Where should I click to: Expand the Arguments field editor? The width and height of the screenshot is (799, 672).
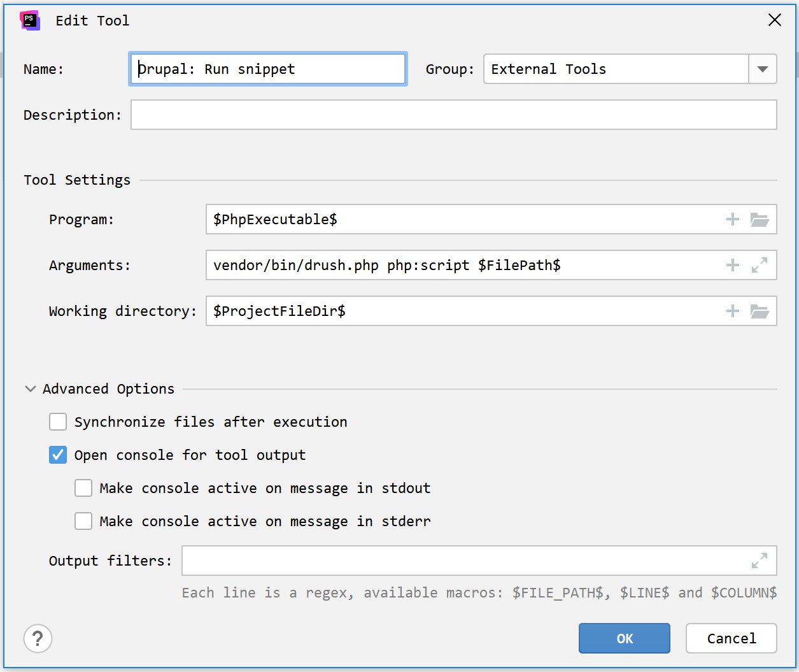point(760,265)
